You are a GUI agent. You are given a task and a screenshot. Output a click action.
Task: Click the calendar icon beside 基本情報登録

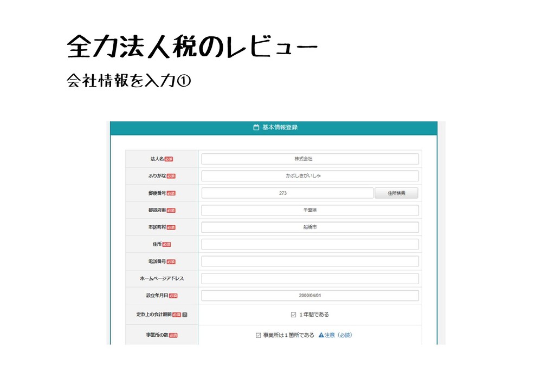point(256,127)
